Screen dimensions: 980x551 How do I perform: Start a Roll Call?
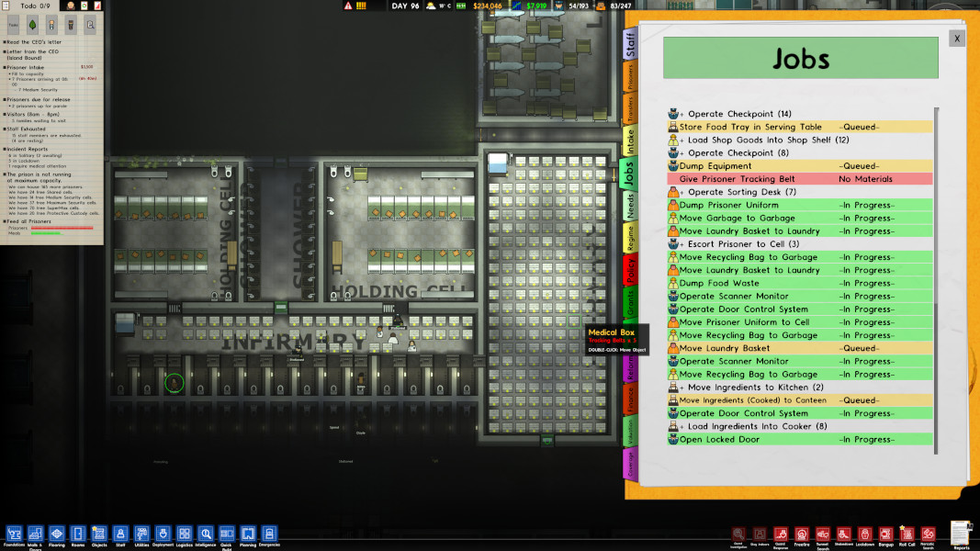click(907, 534)
